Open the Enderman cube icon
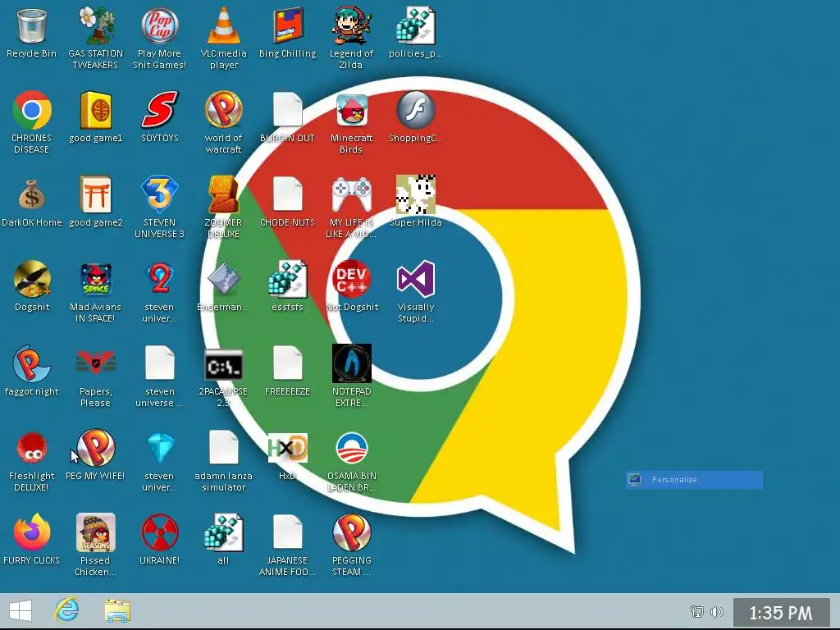 (x=223, y=279)
